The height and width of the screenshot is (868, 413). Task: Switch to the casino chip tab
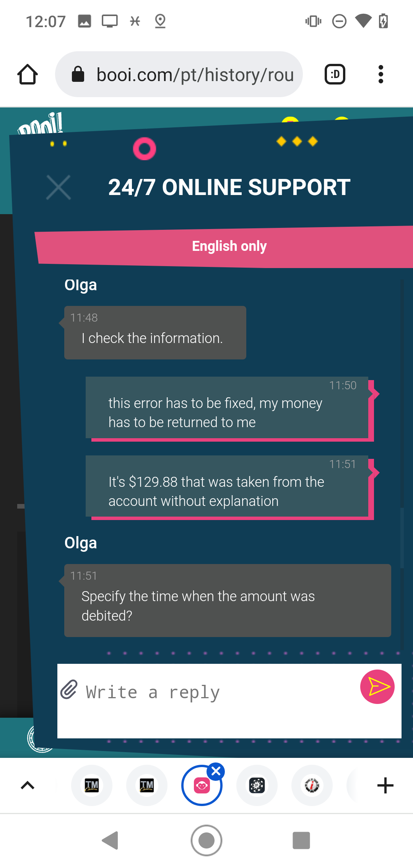[257, 785]
